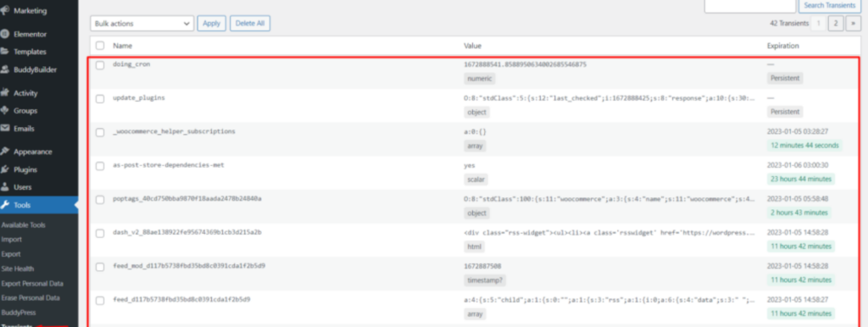Click the 2 hours 43 minutes badge

799,213
